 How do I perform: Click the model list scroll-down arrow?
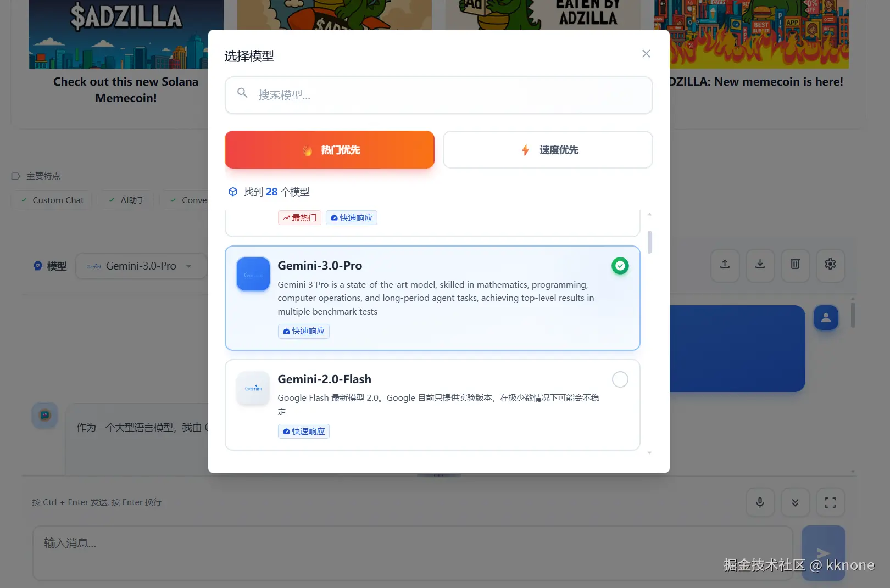[x=649, y=453]
